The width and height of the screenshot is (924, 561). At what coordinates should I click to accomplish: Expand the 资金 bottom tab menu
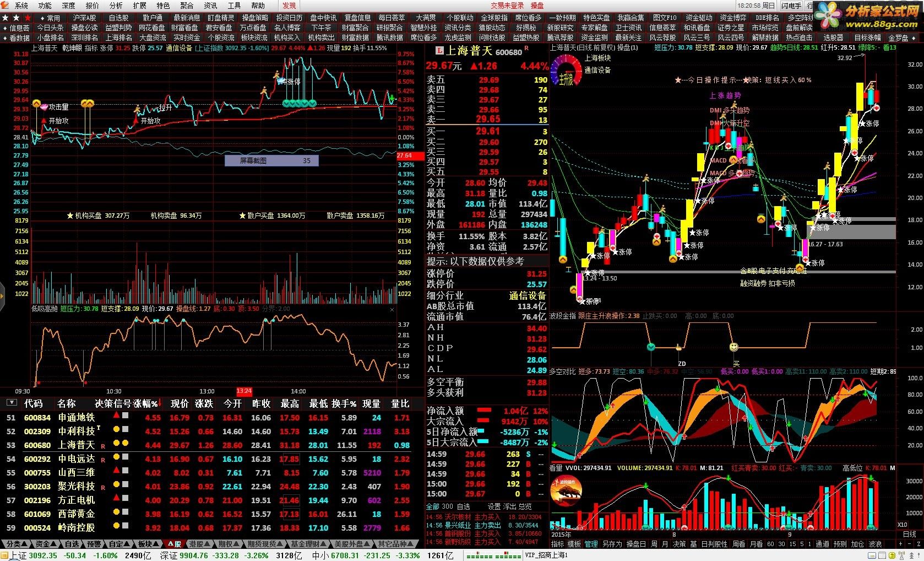point(46,544)
